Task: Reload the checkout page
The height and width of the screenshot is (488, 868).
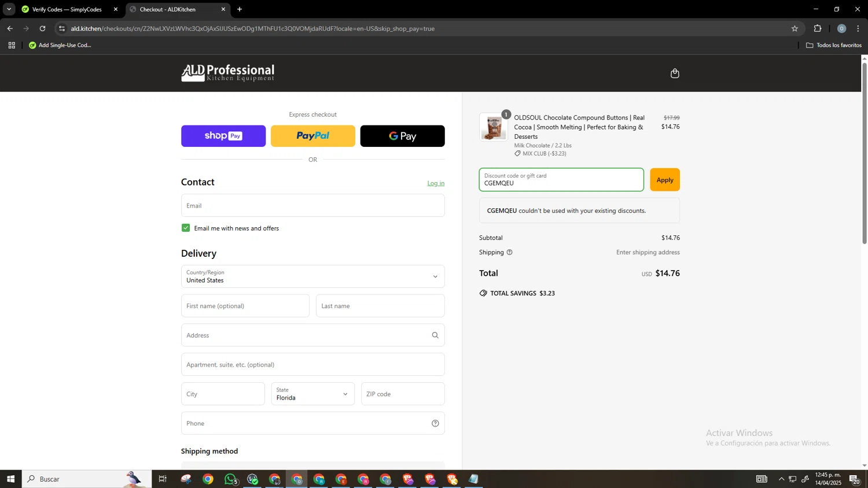Action: click(x=42, y=28)
